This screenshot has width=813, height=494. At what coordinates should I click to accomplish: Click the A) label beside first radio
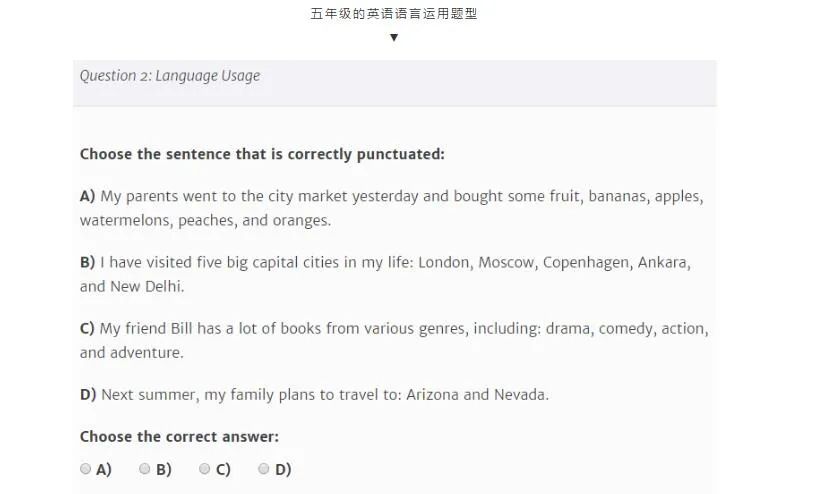104,470
